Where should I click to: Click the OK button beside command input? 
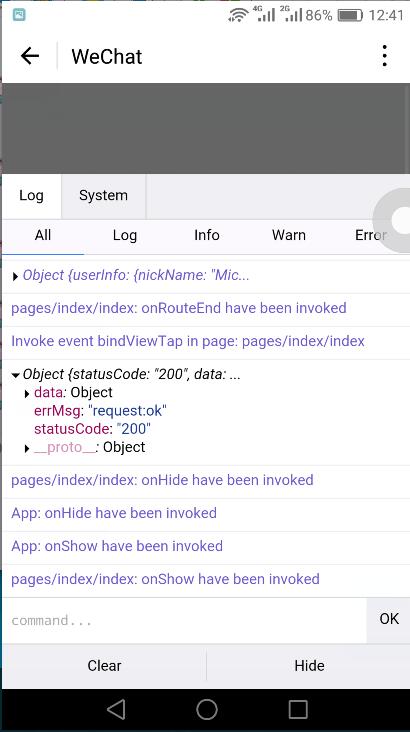tap(389, 619)
